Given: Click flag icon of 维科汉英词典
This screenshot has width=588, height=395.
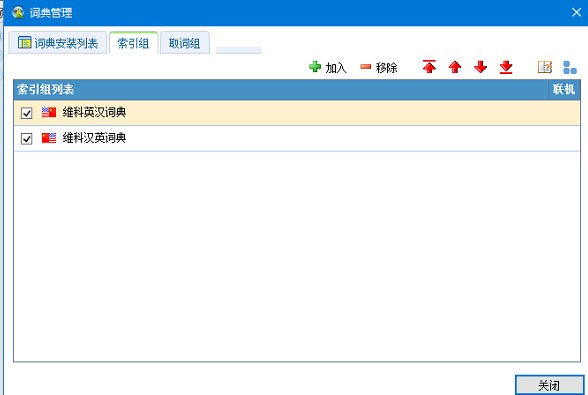Looking at the screenshot, I should (49, 138).
